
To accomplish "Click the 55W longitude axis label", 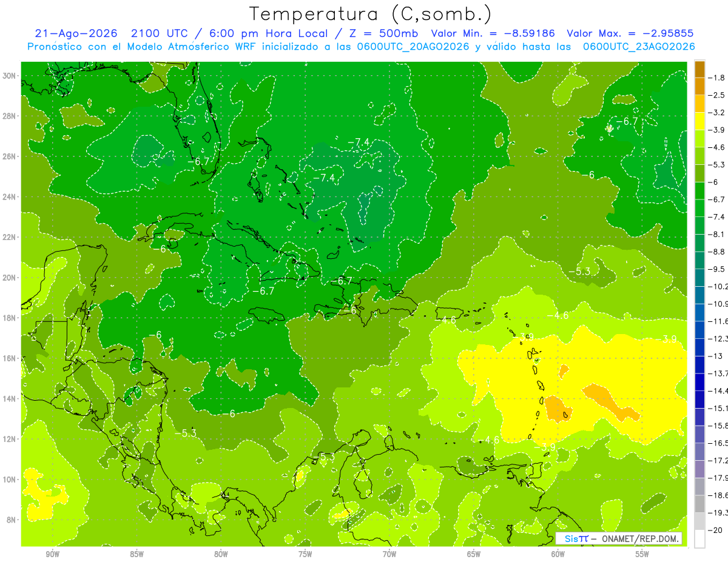I will pos(642,554).
